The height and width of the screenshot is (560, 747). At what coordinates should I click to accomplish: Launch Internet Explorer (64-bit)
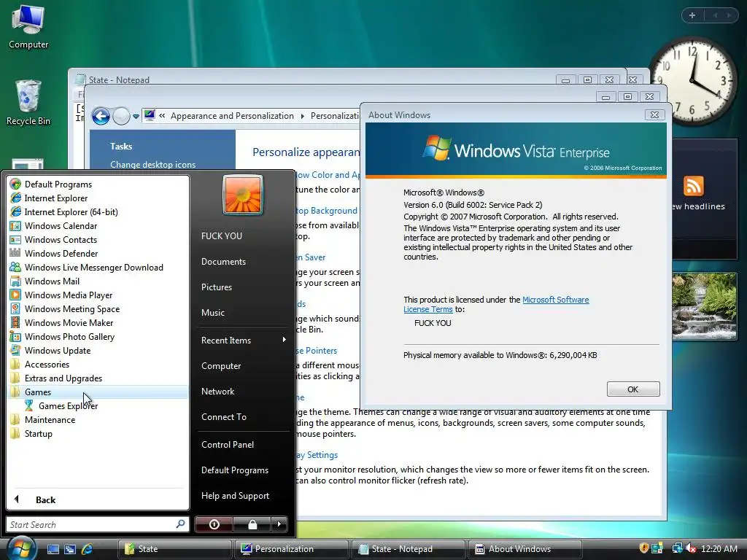coord(71,212)
